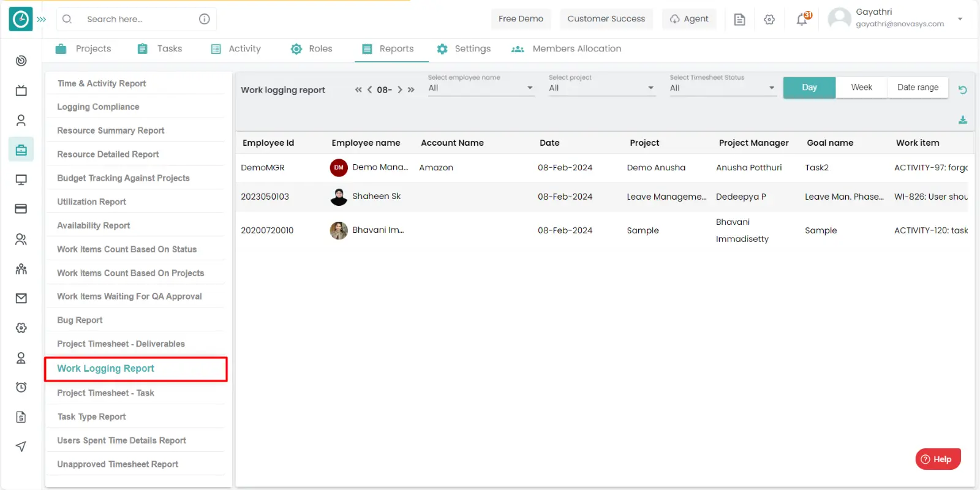Click the Employee Id column header

point(268,143)
